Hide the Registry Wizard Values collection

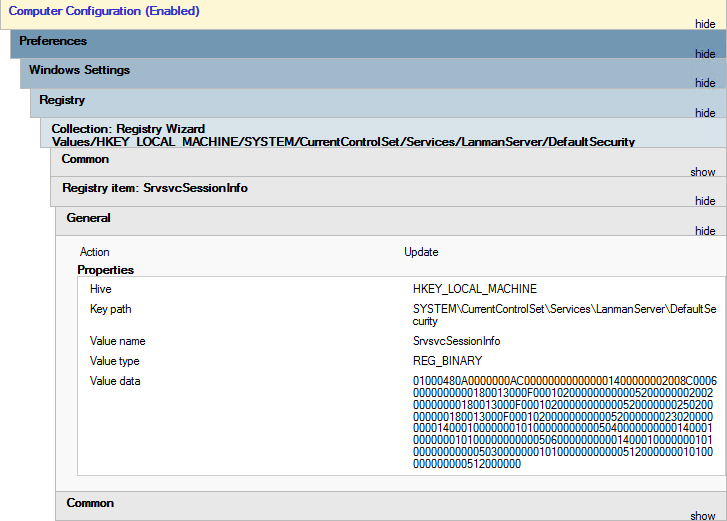pyautogui.click(x=705, y=142)
